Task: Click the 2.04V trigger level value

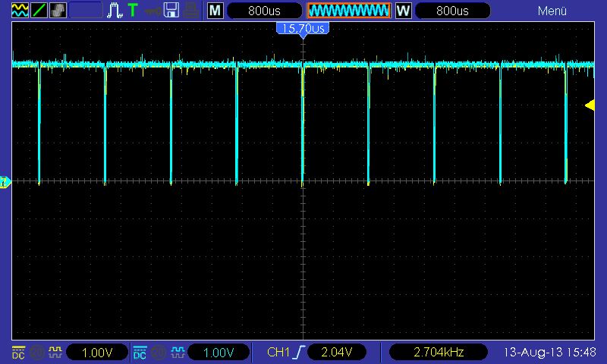Action: [x=335, y=353]
